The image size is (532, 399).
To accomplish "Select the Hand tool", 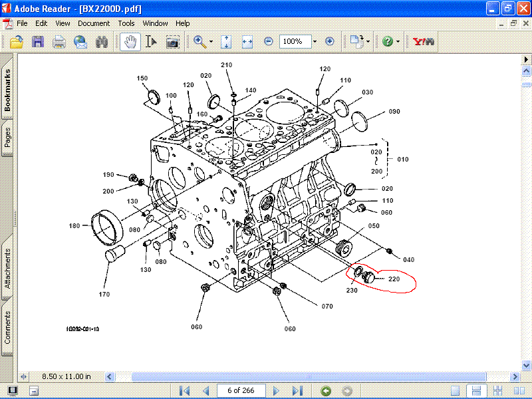I will [x=130, y=42].
